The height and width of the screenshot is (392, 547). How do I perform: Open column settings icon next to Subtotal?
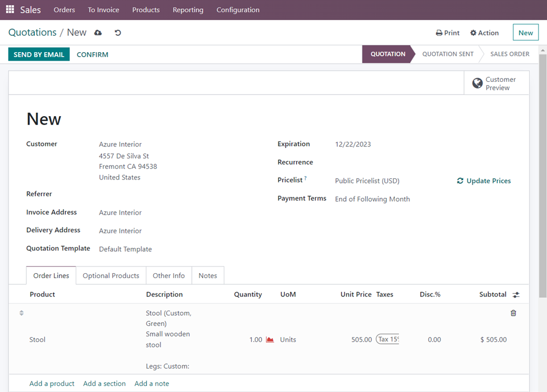point(516,294)
